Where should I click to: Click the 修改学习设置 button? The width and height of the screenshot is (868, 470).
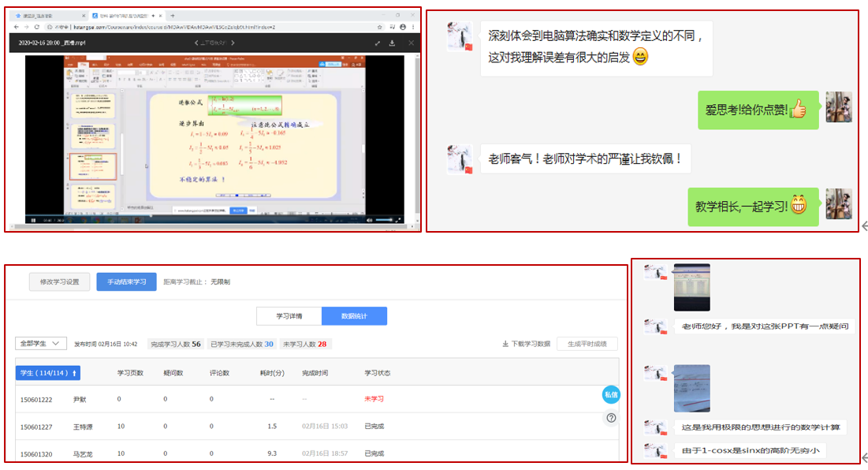pyautogui.click(x=60, y=282)
